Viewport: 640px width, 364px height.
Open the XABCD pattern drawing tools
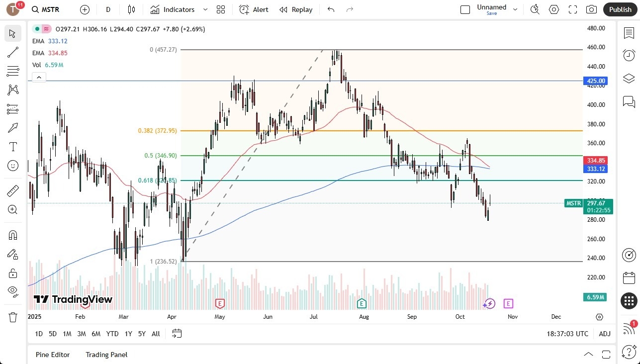tap(12, 90)
